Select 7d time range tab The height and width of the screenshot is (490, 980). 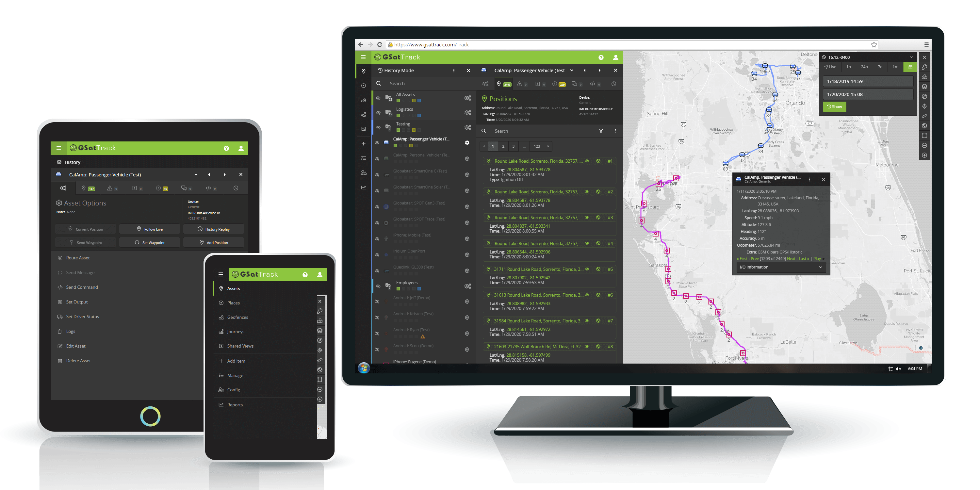click(x=880, y=67)
